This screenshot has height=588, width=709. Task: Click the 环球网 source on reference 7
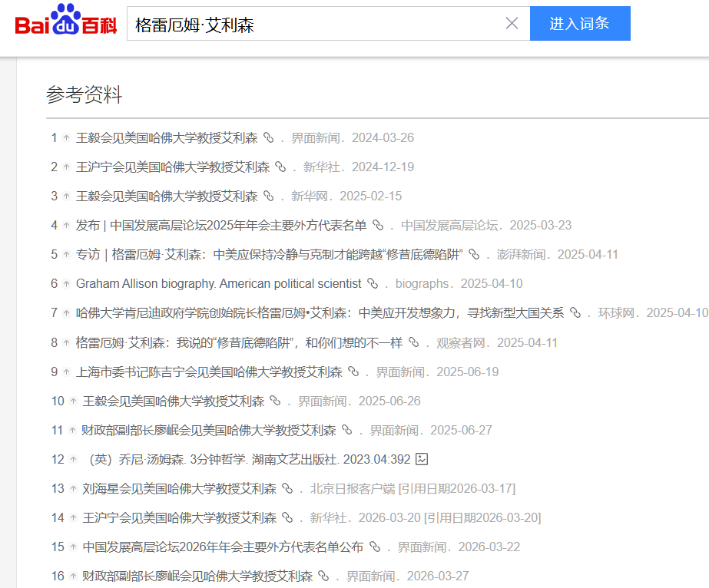click(x=616, y=312)
